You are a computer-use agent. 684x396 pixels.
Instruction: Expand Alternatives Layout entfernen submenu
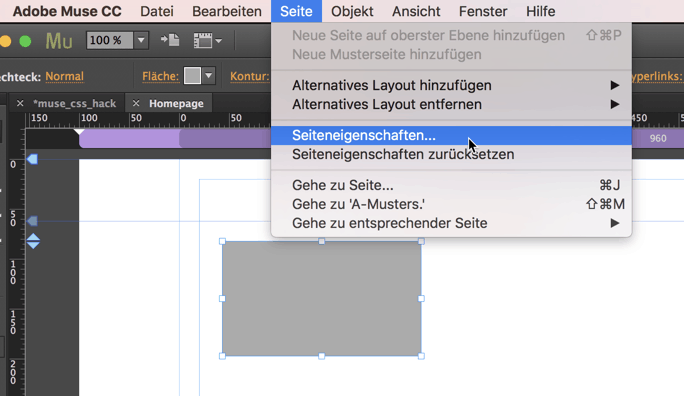[451, 104]
